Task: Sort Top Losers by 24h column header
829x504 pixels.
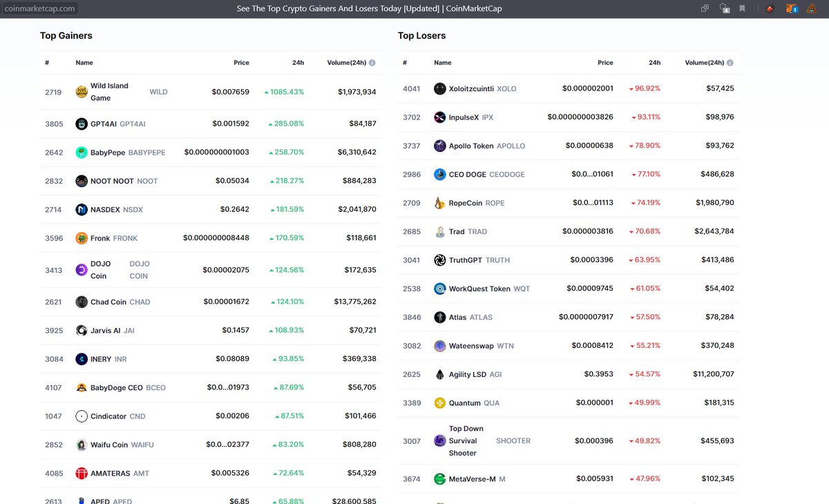Action: pos(654,63)
